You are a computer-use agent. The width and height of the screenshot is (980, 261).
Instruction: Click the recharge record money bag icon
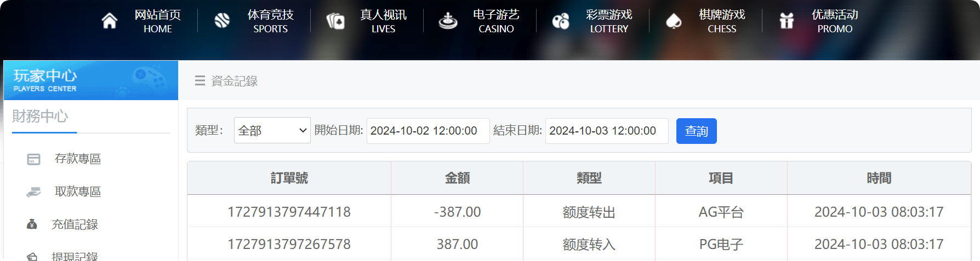32,224
